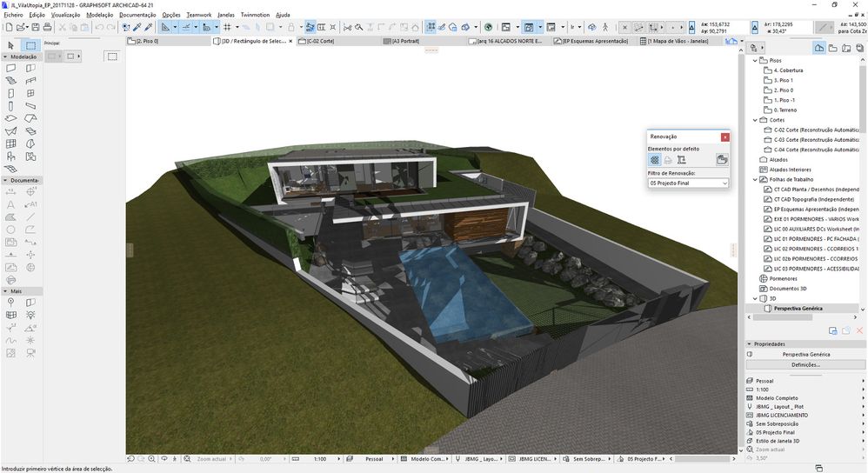Switch Navigator to View Map

(x=832, y=48)
